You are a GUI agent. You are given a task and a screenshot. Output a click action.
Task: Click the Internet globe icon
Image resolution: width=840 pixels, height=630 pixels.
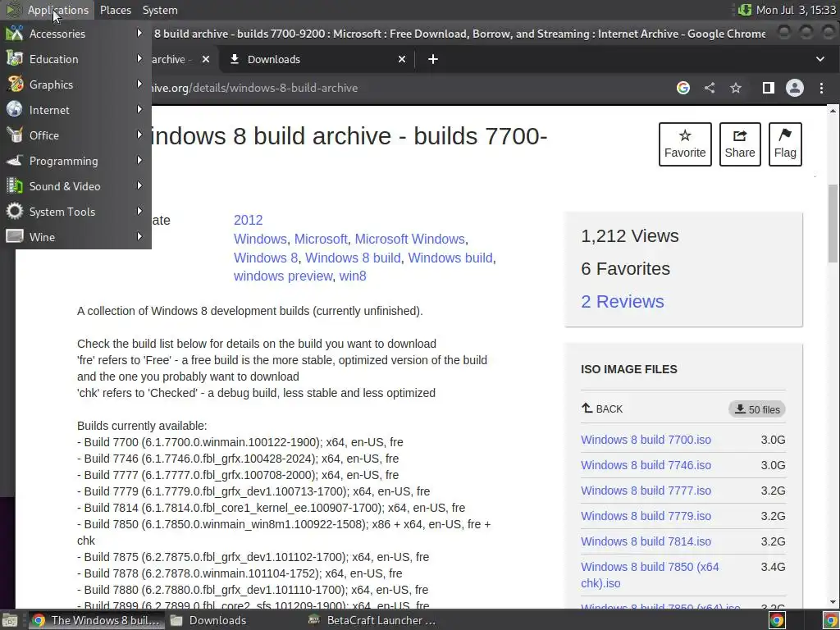15,110
